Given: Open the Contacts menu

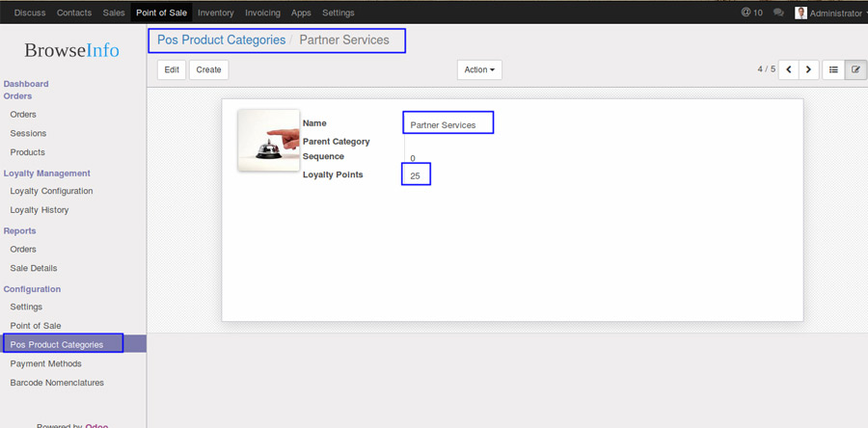Looking at the screenshot, I should pyautogui.click(x=74, y=13).
